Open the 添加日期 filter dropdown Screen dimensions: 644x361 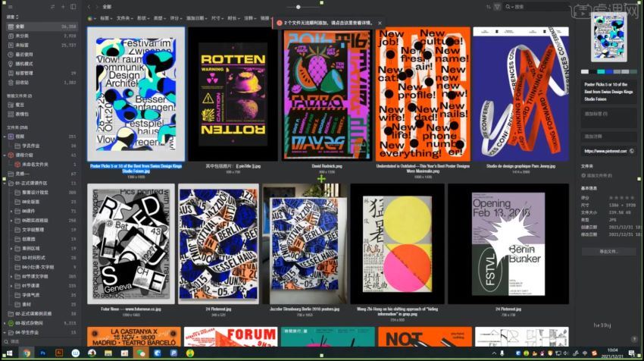pos(196,18)
